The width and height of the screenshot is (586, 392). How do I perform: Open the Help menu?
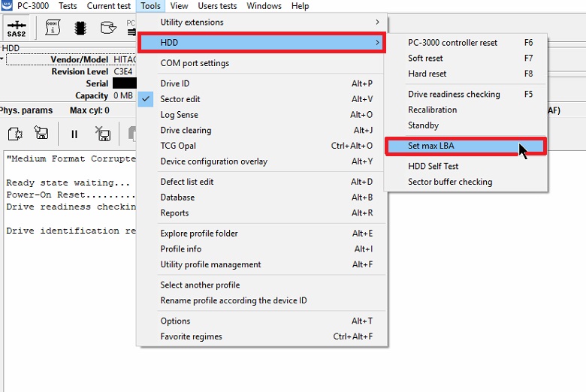(x=300, y=6)
